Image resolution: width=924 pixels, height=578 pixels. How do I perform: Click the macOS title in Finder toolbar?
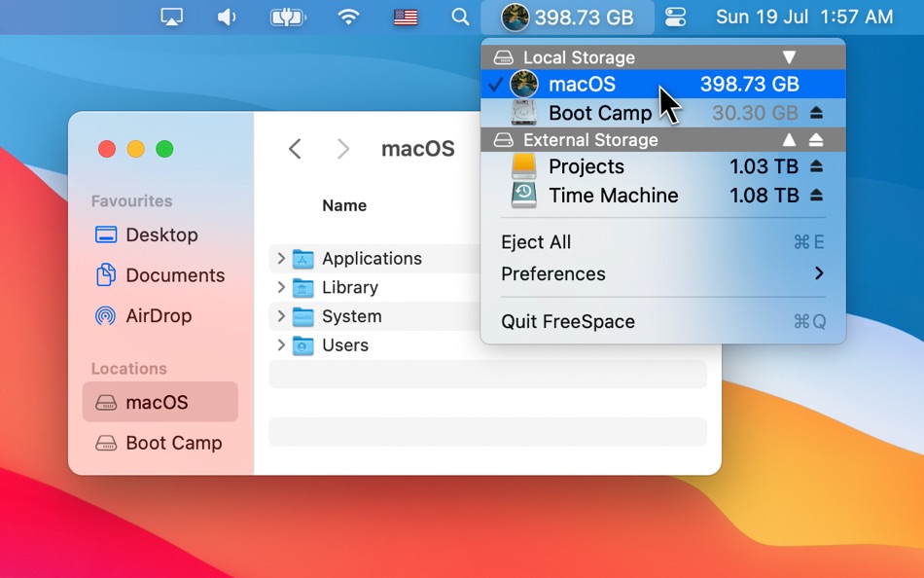[x=418, y=149]
